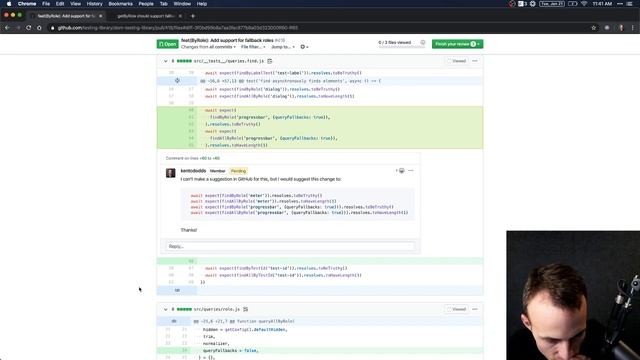
Task: Open the Bookmarks menu
Action: [x=120, y=4]
